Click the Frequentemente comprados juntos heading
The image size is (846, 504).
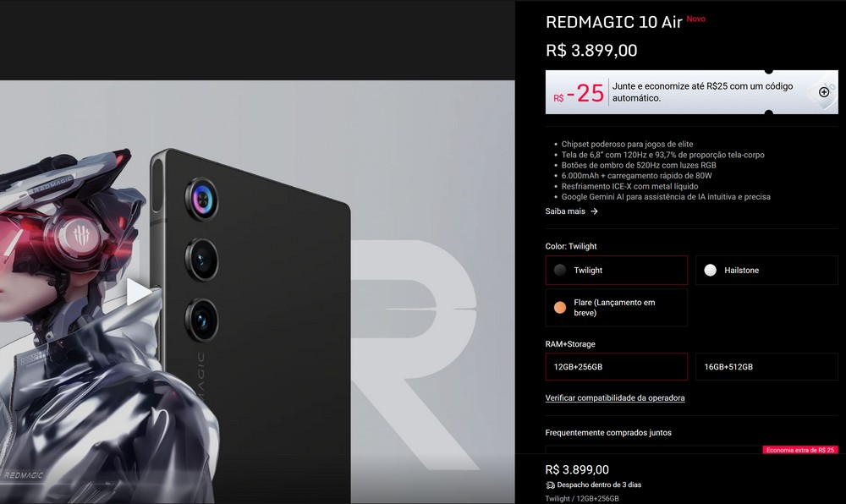(608, 432)
